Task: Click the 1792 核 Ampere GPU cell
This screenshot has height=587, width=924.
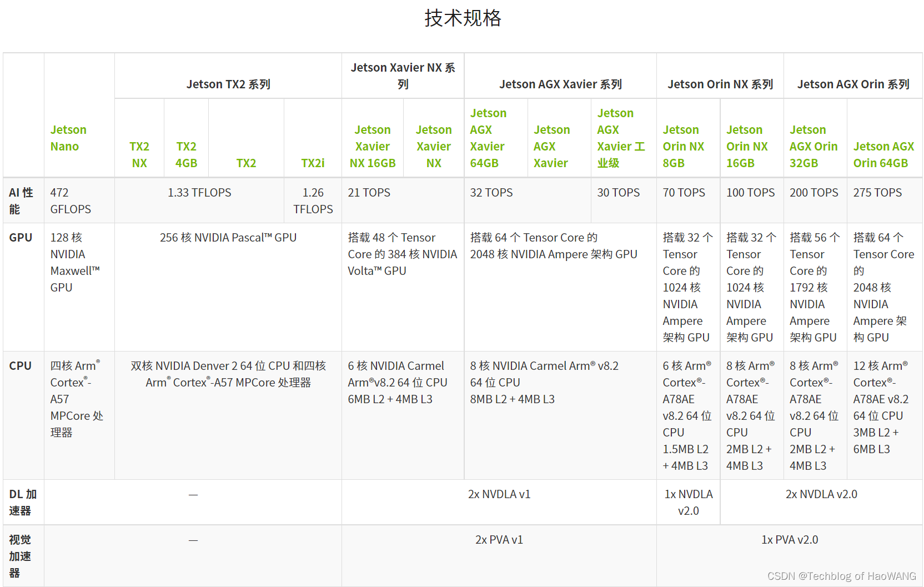Action: click(814, 288)
